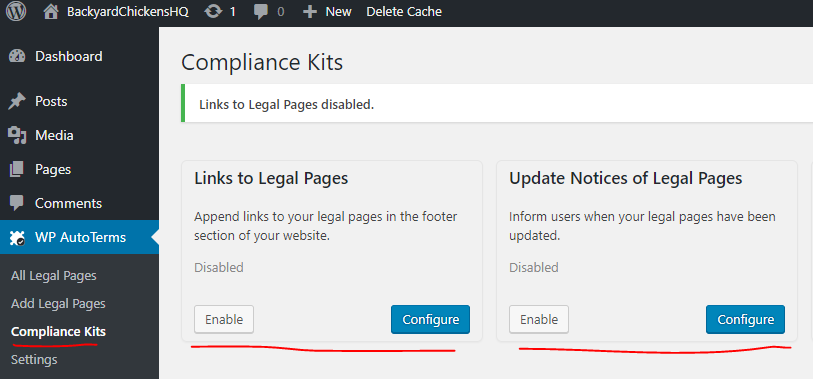The height and width of the screenshot is (379, 813).
Task: Open BackyardChickensHQ site name link
Action: pos(128,11)
